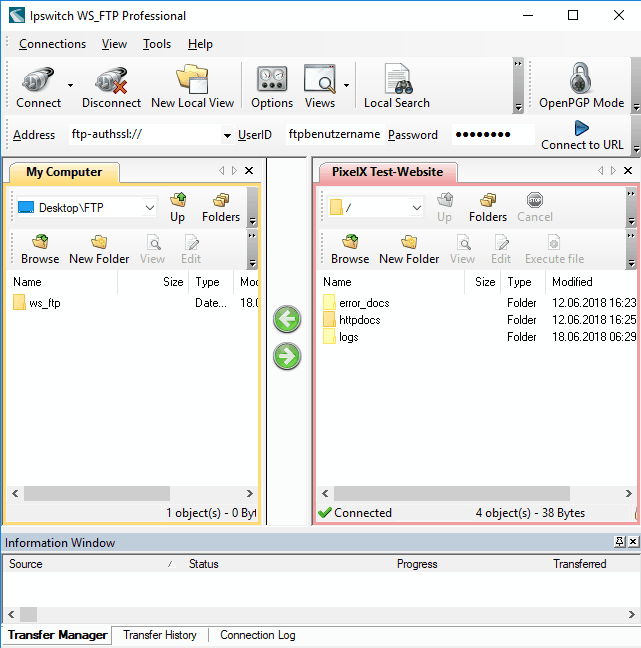The height and width of the screenshot is (648, 641).
Task: Click the Disconnect toolbar icon
Action: [111, 80]
